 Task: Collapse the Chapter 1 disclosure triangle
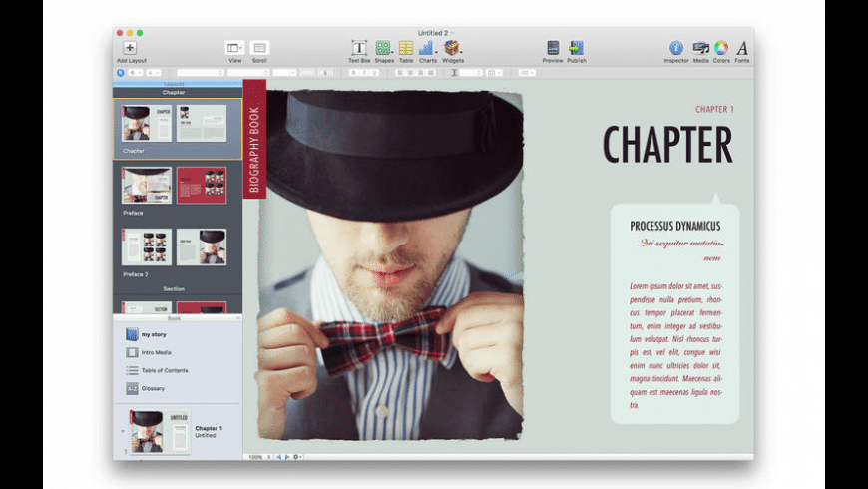click(x=123, y=431)
